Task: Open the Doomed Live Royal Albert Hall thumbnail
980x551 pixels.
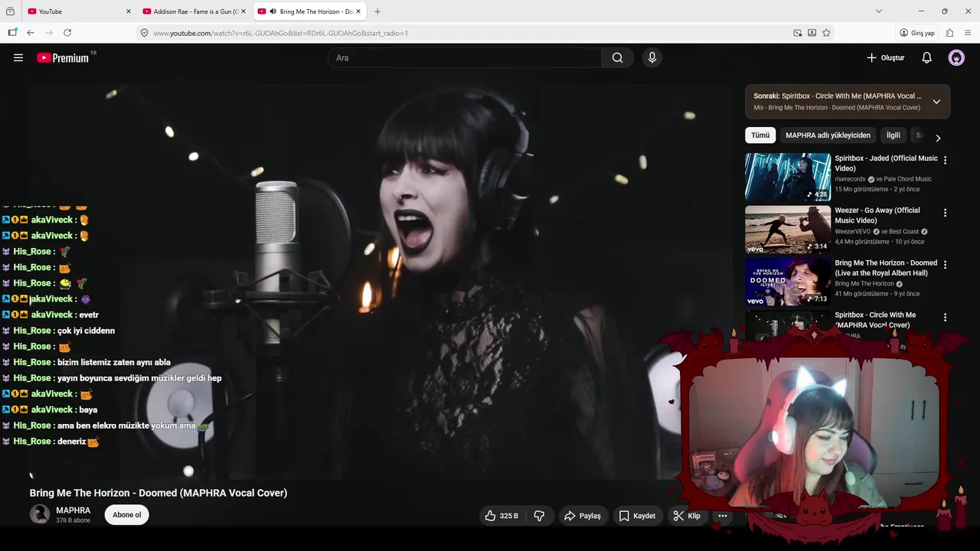Action: (788, 282)
